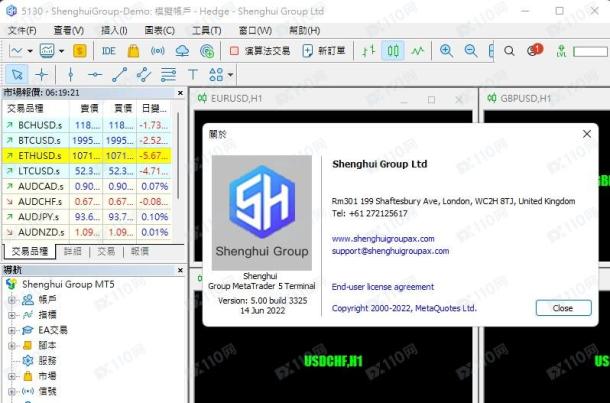This screenshot has height=403, width=610.
Task: Expand the template icon dropdown arrow
Action: 61,51
